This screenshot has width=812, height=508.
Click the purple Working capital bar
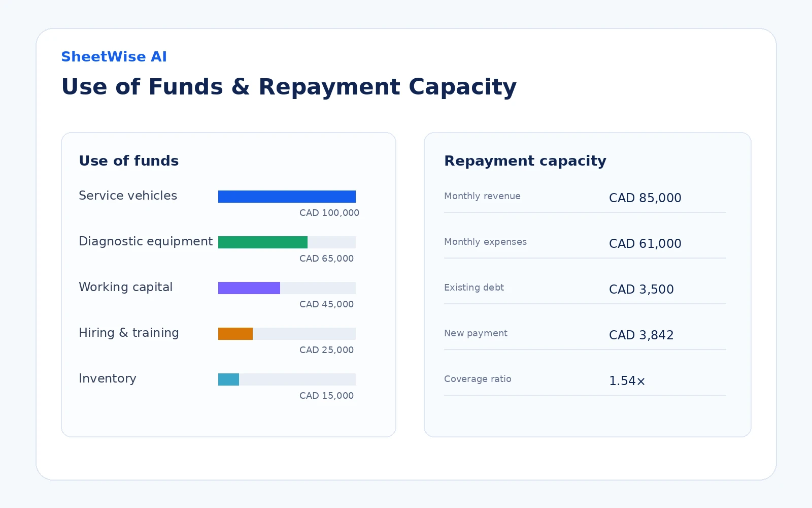coord(249,288)
